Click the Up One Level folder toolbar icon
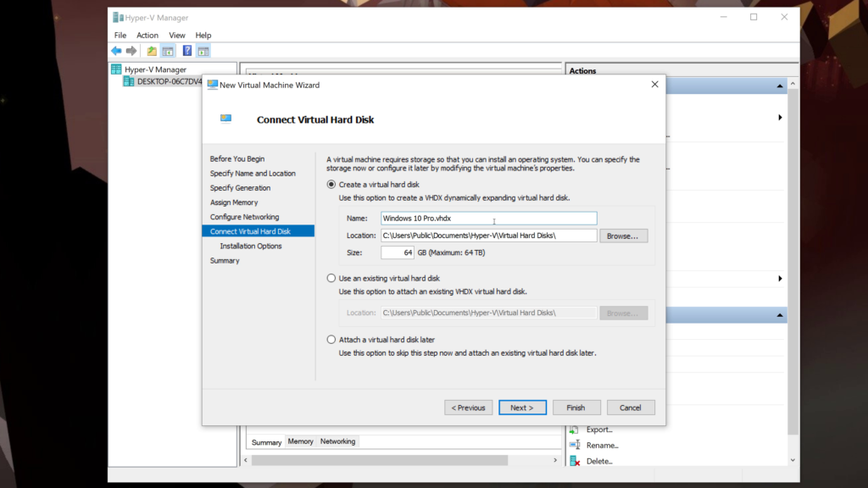The width and height of the screenshot is (868, 488). coord(152,51)
